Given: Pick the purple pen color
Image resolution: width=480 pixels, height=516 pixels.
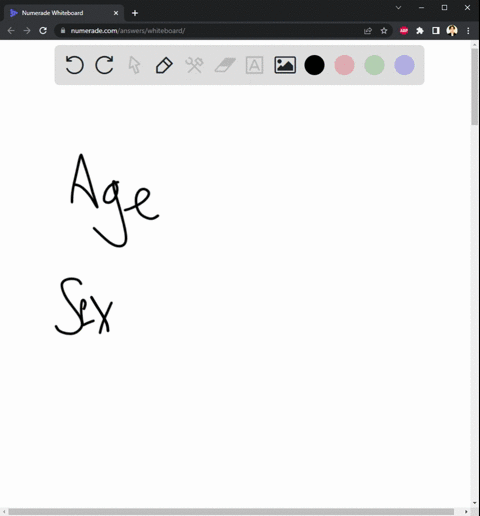Looking at the screenshot, I should coord(404,65).
